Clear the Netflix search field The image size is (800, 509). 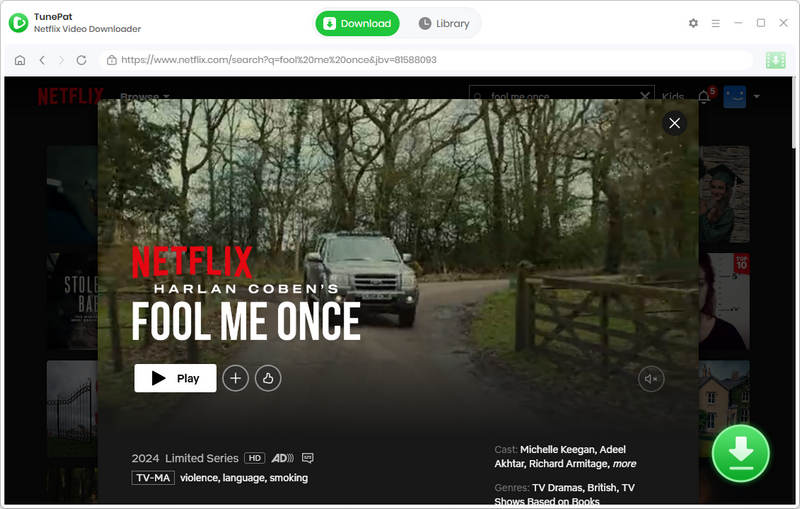coord(644,96)
